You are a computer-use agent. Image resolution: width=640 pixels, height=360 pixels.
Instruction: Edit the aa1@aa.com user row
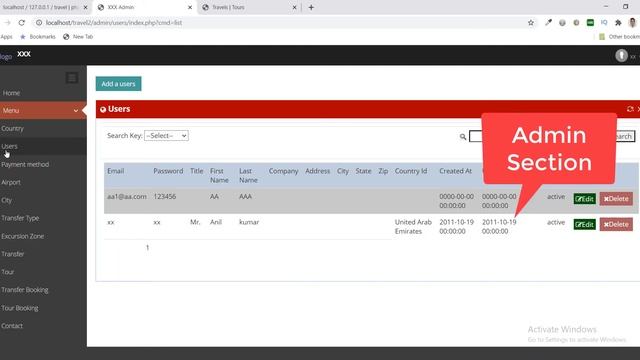point(584,199)
